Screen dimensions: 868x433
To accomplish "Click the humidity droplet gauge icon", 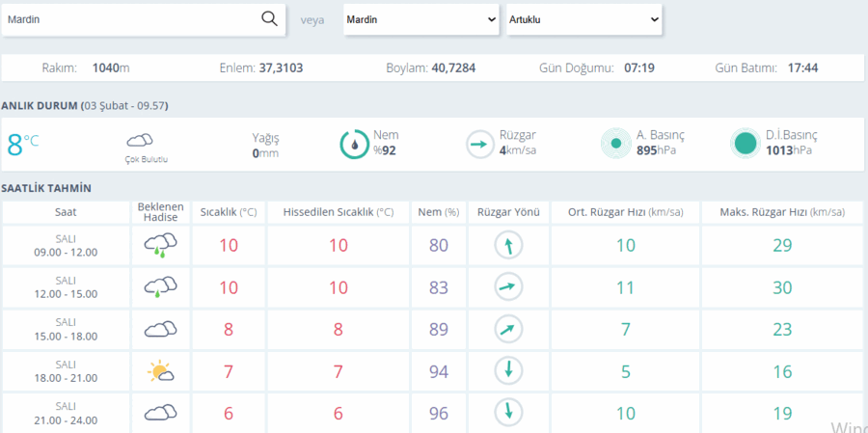I will point(354,144).
